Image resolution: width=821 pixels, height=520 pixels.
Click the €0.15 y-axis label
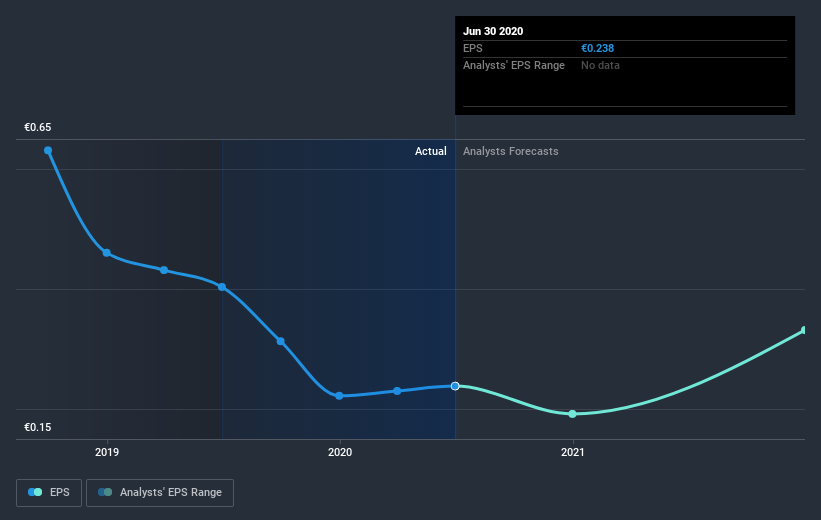tap(38, 427)
